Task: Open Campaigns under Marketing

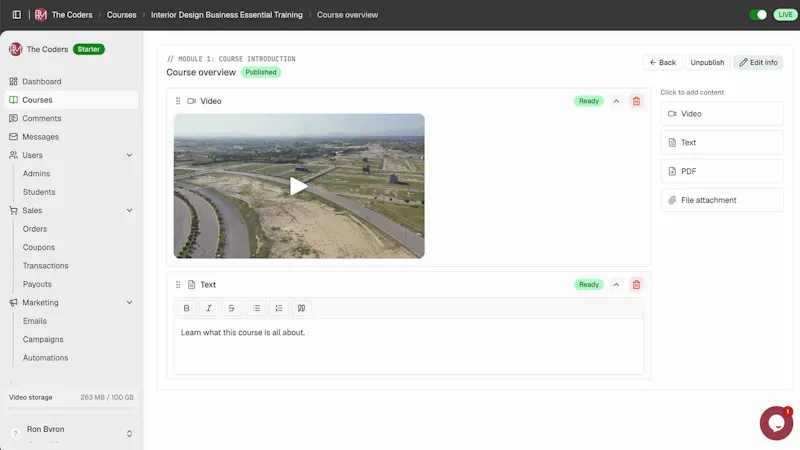Action: (43, 339)
